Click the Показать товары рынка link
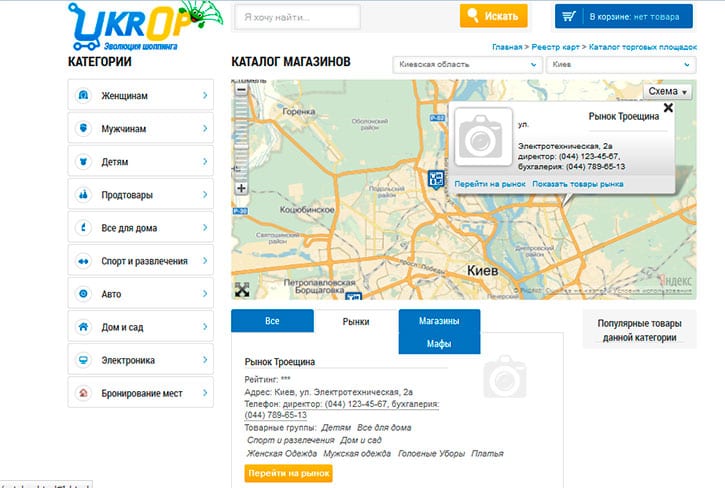Image resolution: width=725 pixels, height=488 pixels. point(578,185)
